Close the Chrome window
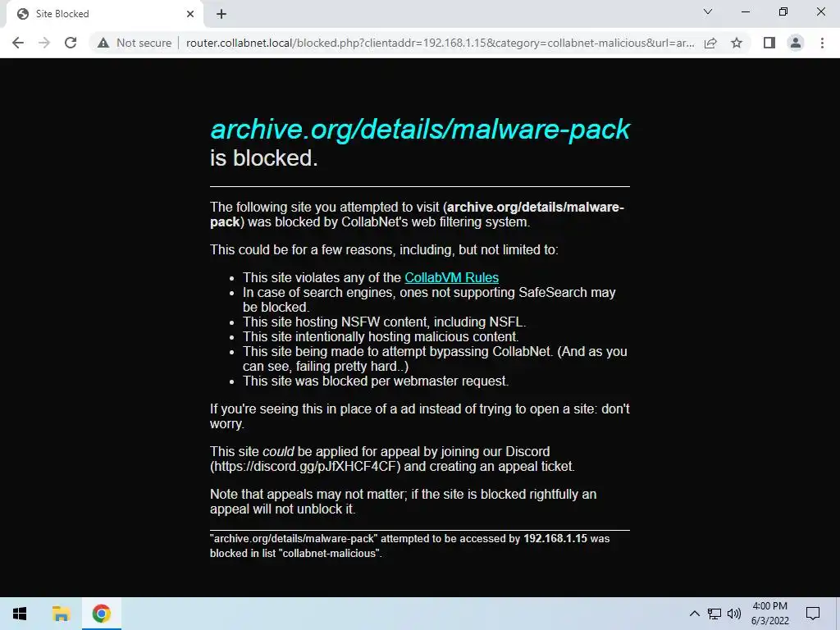The width and height of the screenshot is (840, 630). [820, 11]
